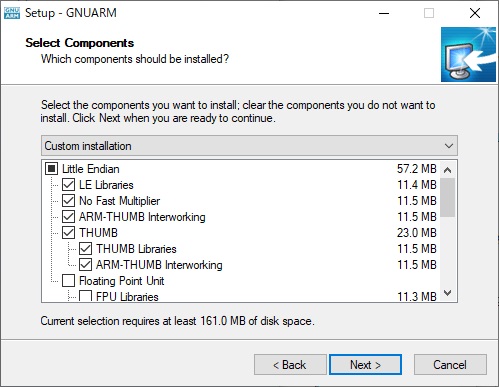Uncheck the LE Libraries checkbox

[68, 185]
